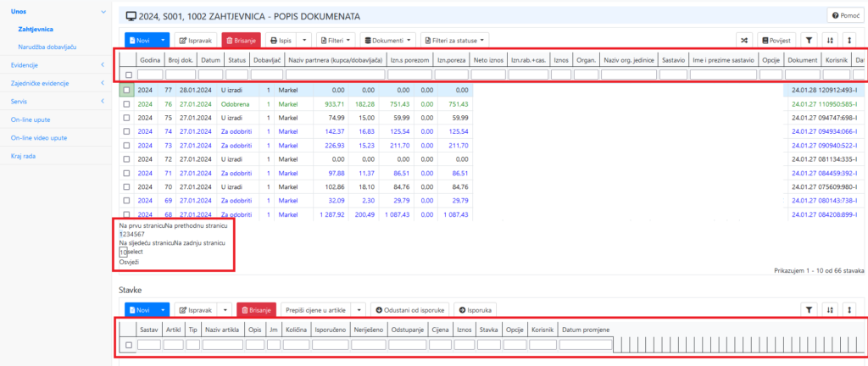868x366 pixels.
Task: Check the checkbox for document 69
Action: pyautogui.click(x=127, y=201)
